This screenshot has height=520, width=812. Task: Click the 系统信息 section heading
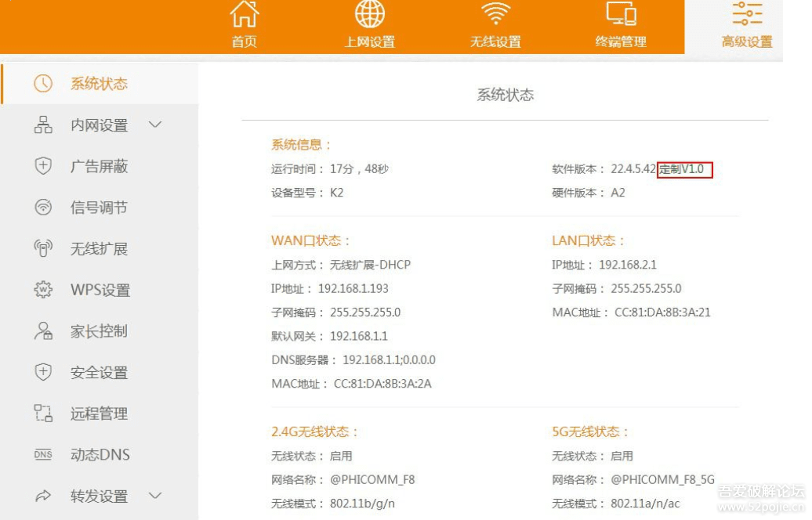click(300, 144)
